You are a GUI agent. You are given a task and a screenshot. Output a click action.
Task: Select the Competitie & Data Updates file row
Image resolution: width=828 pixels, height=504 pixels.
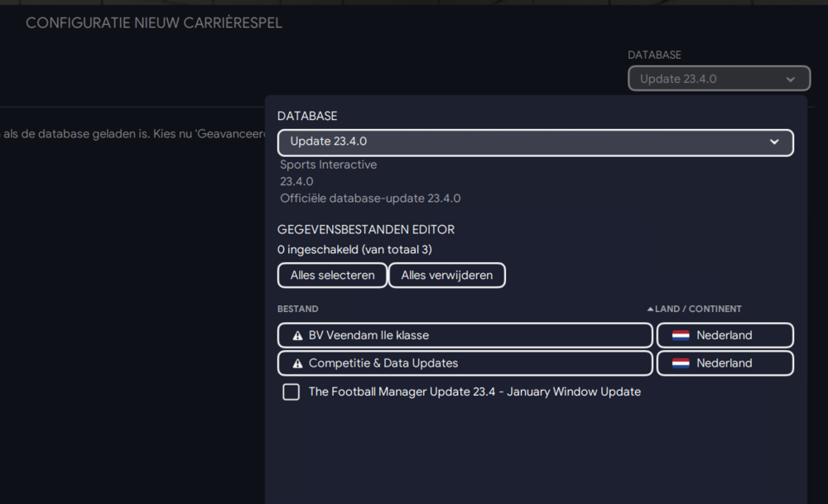click(x=465, y=363)
